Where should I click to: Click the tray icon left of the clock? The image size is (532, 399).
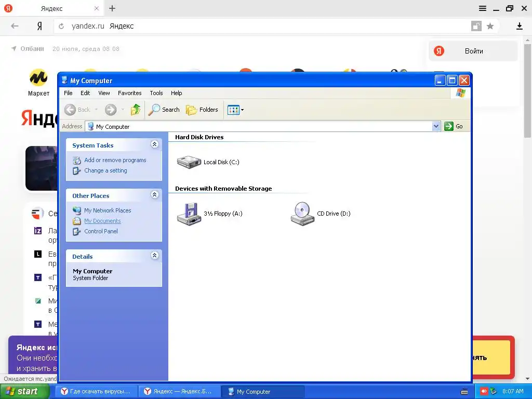click(x=494, y=392)
